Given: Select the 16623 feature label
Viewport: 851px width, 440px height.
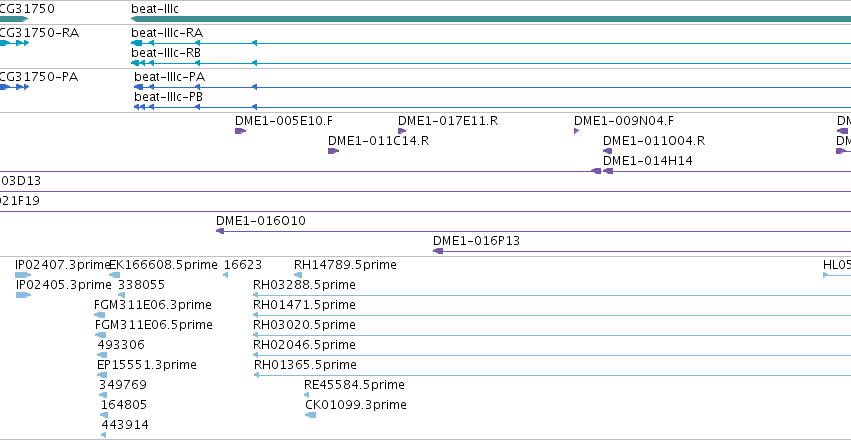Looking at the screenshot, I should click(243, 265).
